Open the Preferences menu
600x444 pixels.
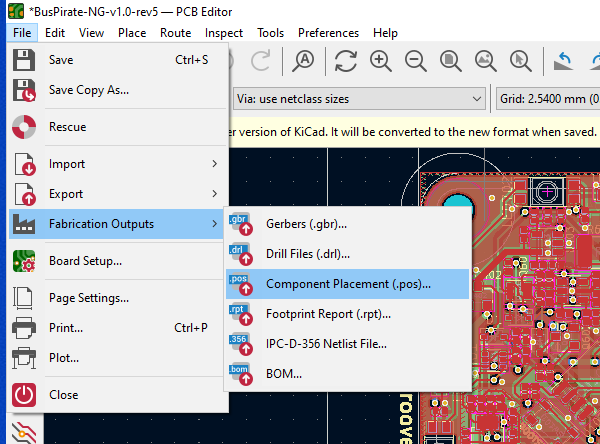[328, 33]
